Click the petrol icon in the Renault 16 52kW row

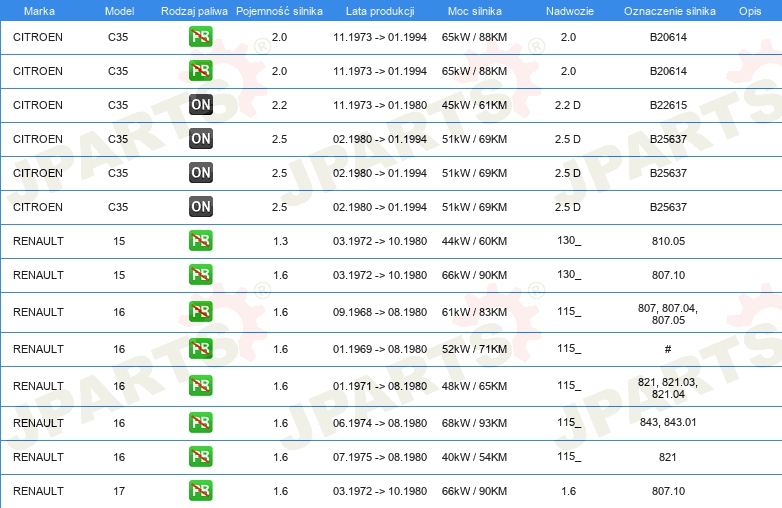[200, 348]
